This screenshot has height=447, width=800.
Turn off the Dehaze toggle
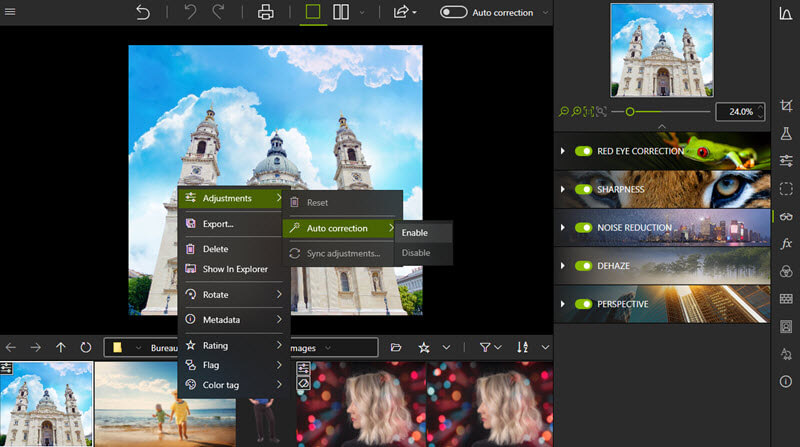pos(584,265)
